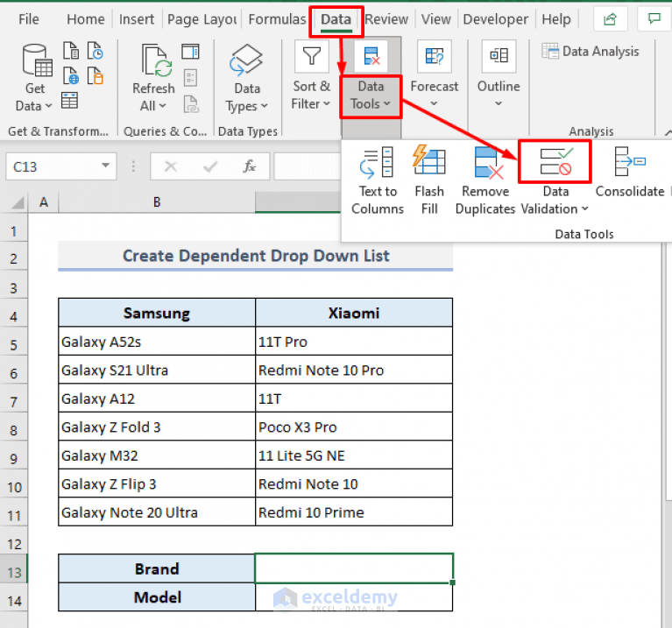Screen dimensions: 672x628
Task: Click the Refresh All icon
Action: 156,60
